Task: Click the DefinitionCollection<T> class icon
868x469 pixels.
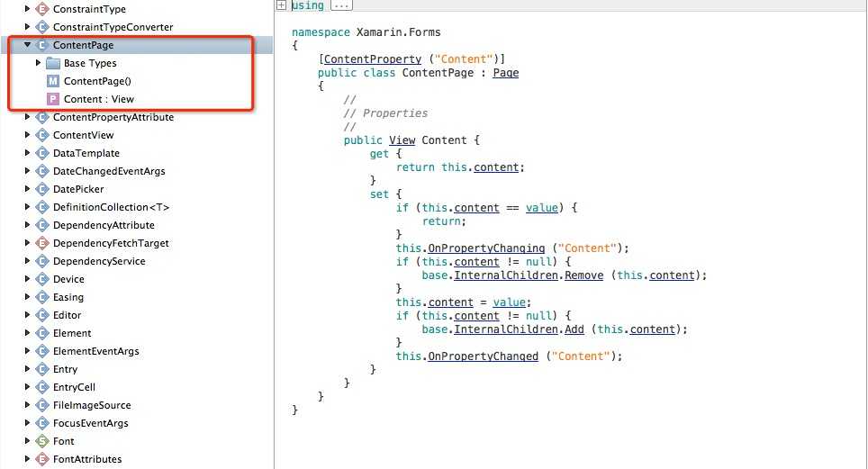Action: [x=42, y=207]
